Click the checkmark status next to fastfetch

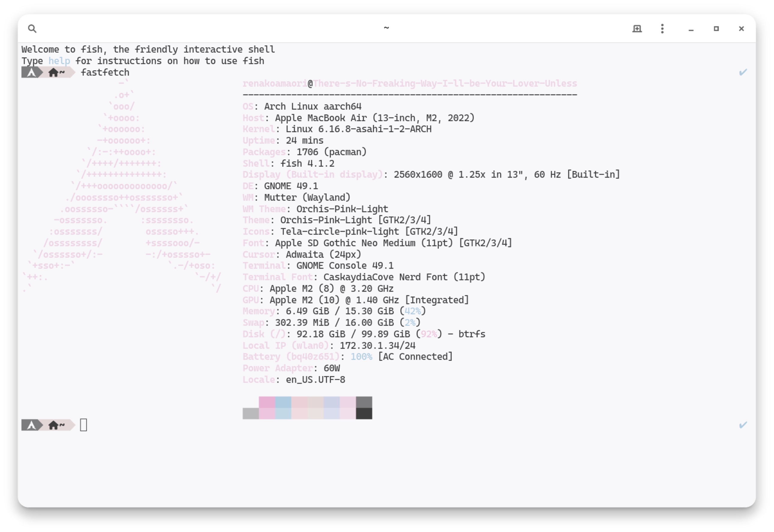[x=743, y=72]
